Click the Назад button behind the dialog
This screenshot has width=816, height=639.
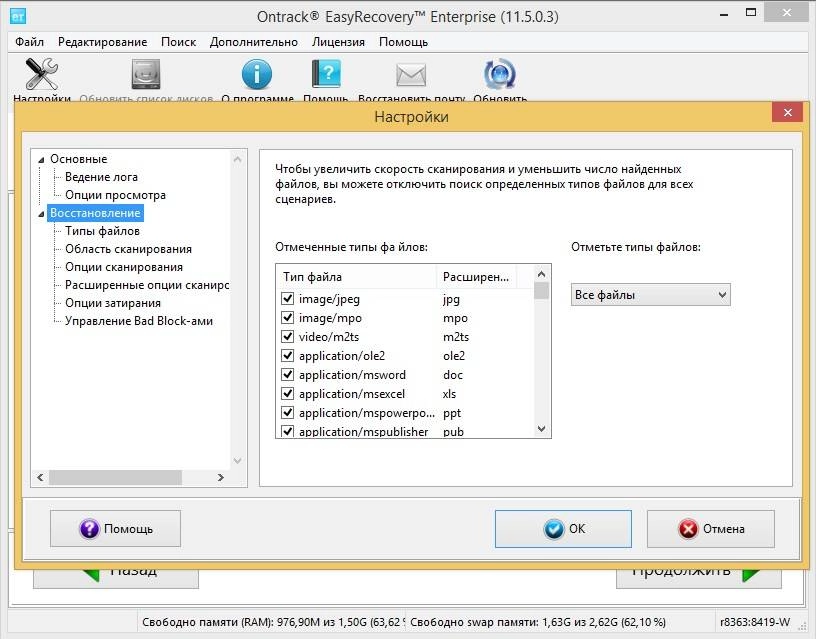coord(116,578)
